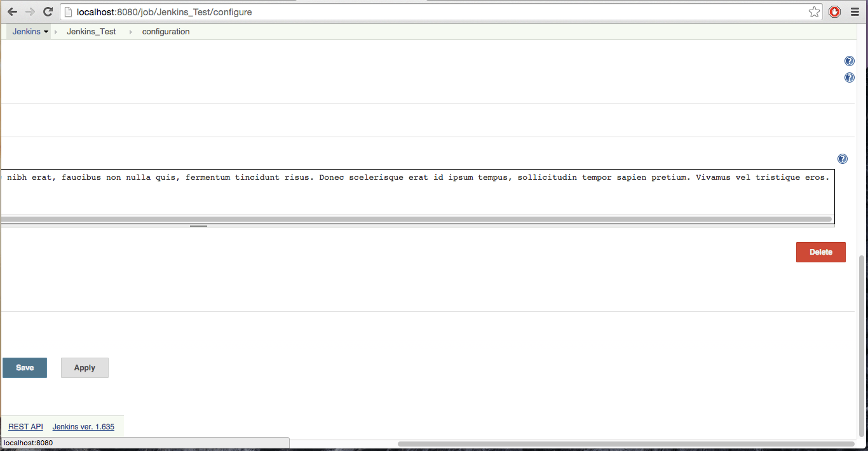Screen dimensions: 868x451
Task: Click the topmost help question mark icon
Action: (850, 61)
